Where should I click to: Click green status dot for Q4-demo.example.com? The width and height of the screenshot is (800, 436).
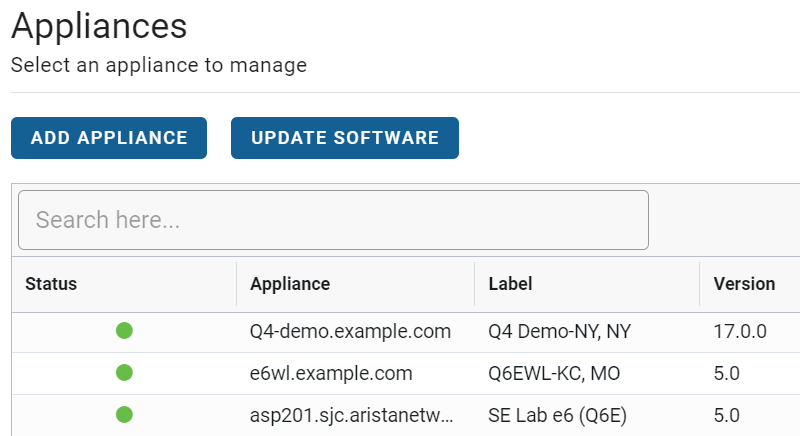(x=124, y=331)
